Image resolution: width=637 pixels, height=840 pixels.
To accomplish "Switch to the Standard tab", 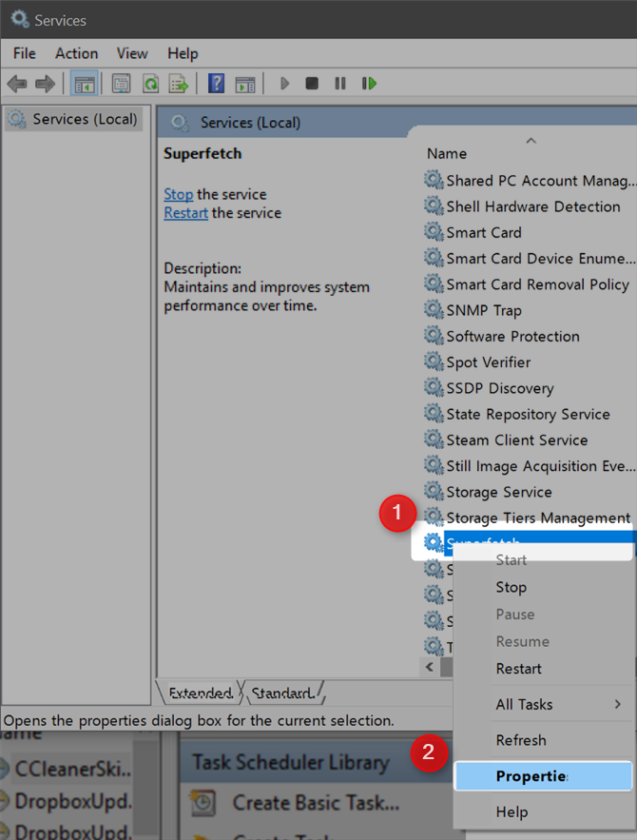I will pos(284,693).
